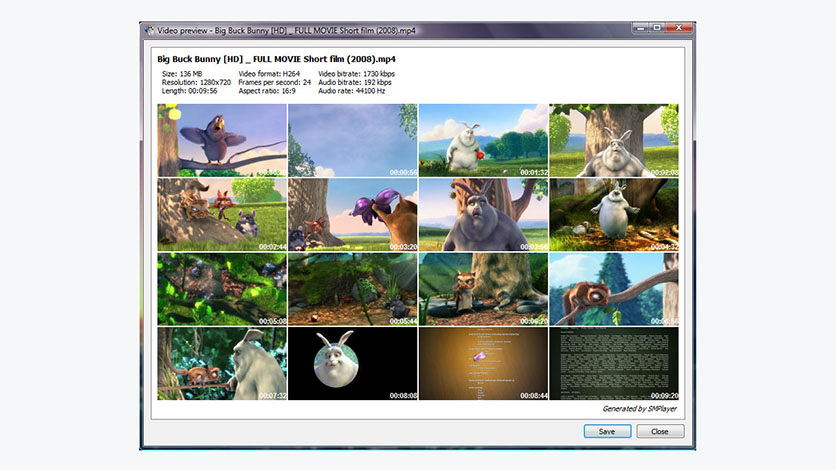Image resolution: width=836 pixels, height=470 pixels.
Task: Click the bold video filename heading
Action: [x=276, y=59]
